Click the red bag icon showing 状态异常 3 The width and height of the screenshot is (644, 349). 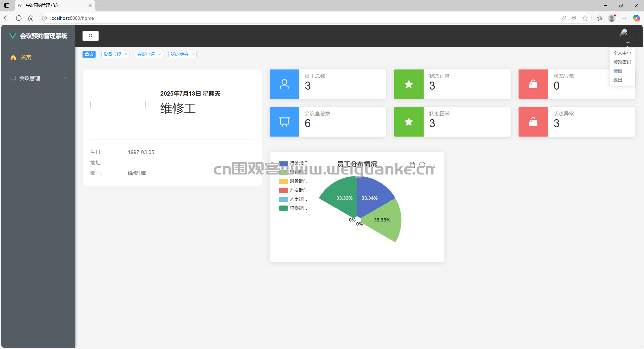533,122
